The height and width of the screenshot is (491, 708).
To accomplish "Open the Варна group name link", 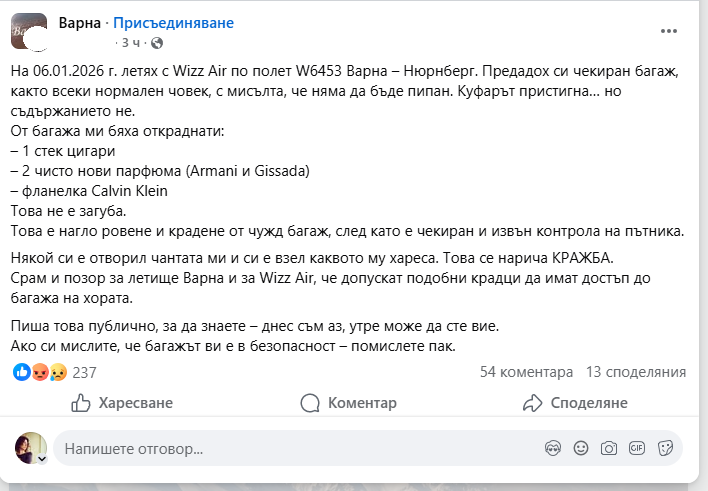I will [82, 21].
